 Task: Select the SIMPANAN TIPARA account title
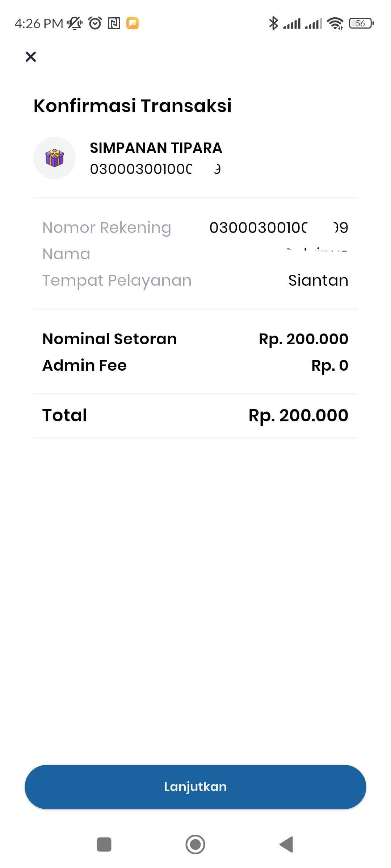[156, 148]
